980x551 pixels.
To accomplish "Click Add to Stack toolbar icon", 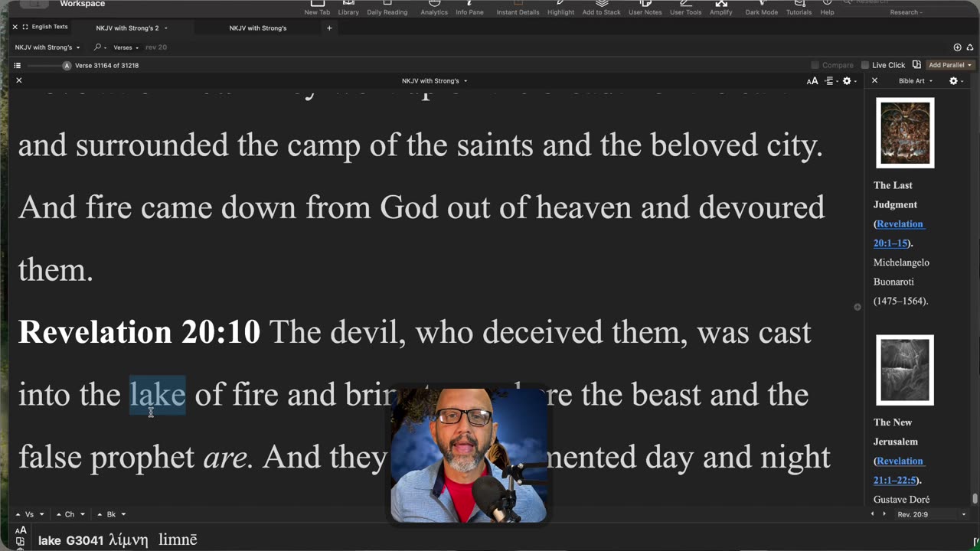I will [x=601, y=8].
